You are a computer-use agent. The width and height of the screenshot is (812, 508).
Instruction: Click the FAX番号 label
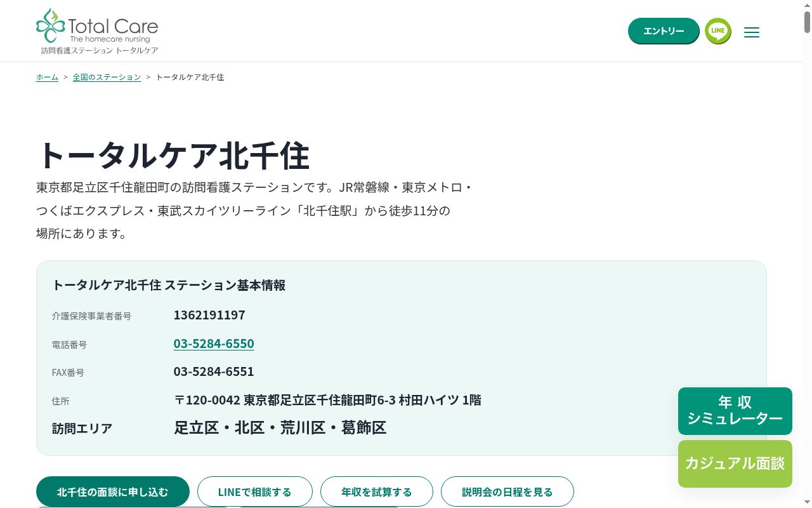point(68,373)
